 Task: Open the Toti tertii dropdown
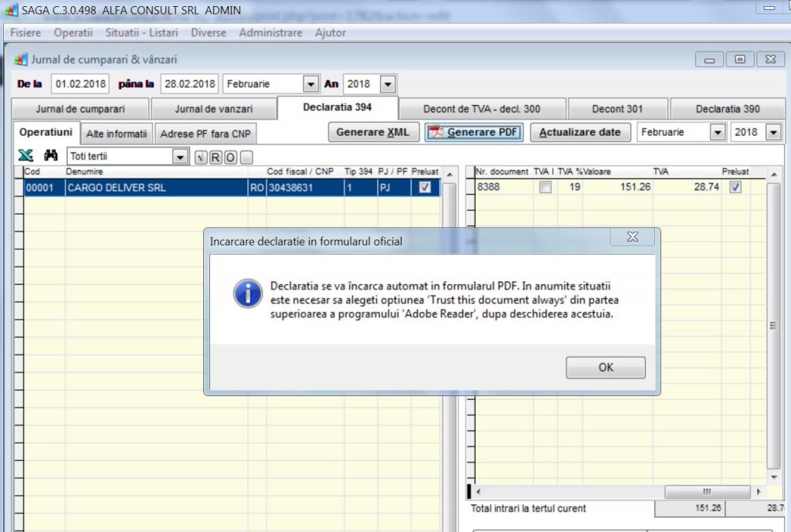(181, 157)
